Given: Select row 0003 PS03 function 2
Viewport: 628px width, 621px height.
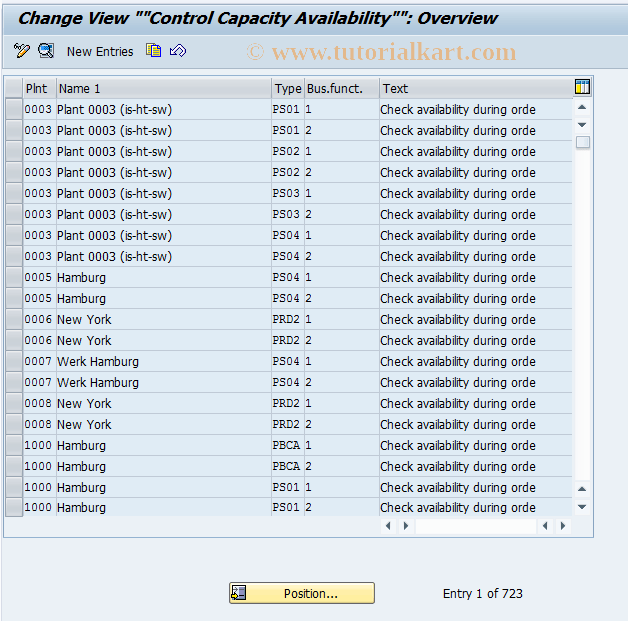Looking at the screenshot, I should 14,214.
